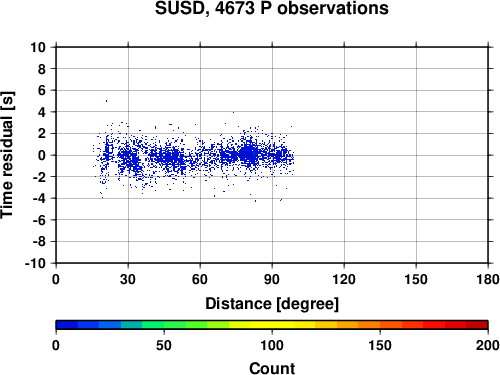The image size is (500, 375).
Task: Click the x-axis tick label 90
Action: (272, 279)
